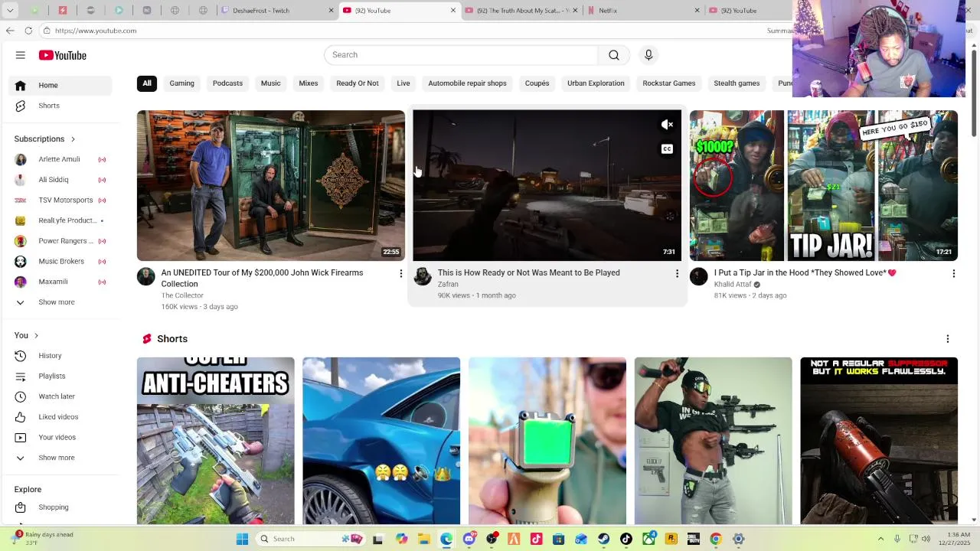Toggle captions on Ready or Not preview

[x=667, y=149]
